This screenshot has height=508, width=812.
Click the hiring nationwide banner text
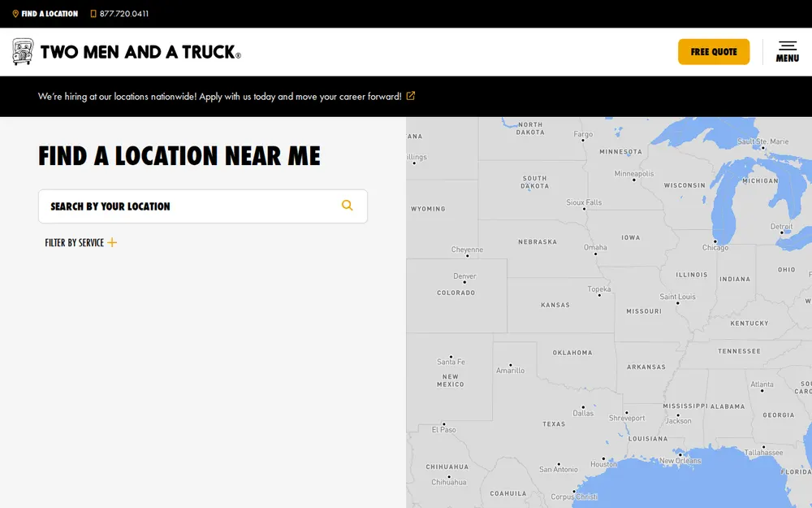click(219, 97)
